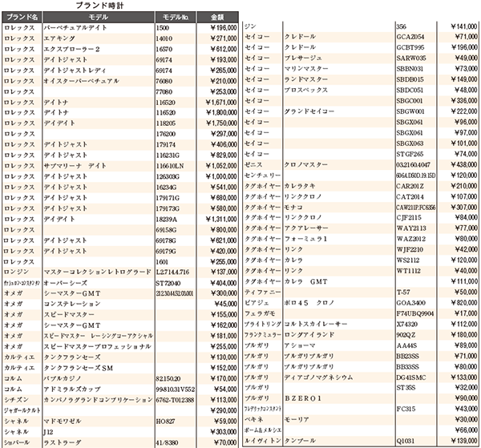Click the モデルNo. column header
481x448 pixels.
[175, 17]
